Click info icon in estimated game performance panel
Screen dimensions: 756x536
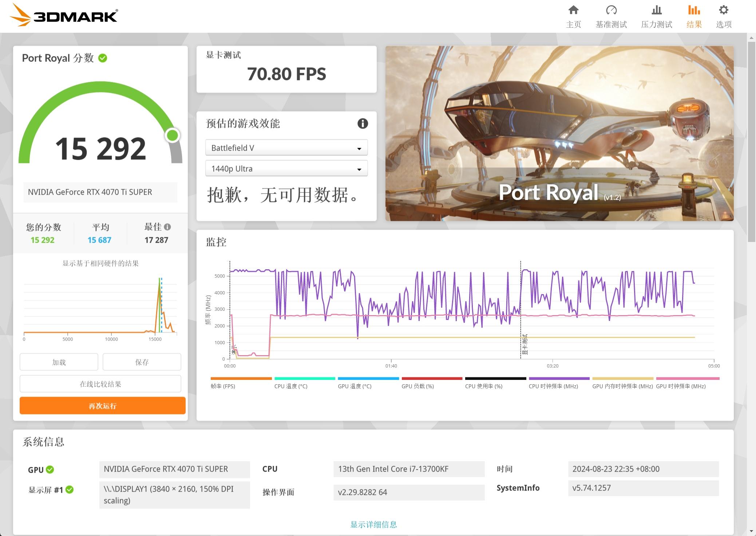pyautogui.click(x=363, y=123)
